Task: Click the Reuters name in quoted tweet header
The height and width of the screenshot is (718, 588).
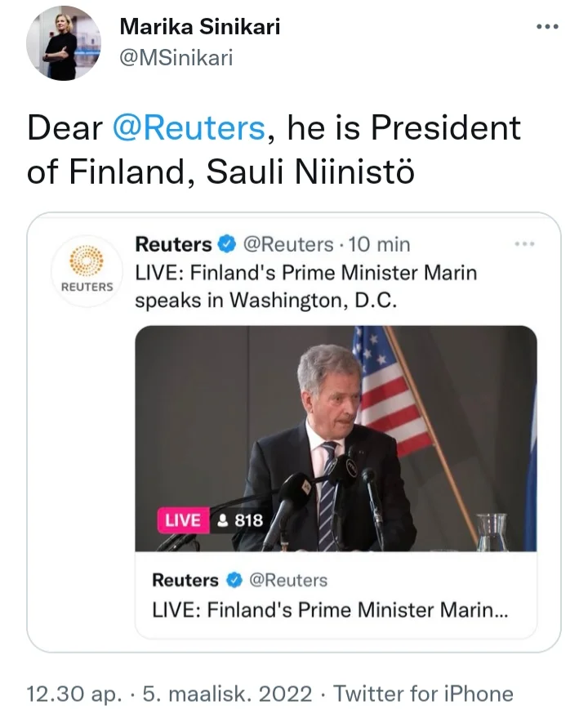Action: pyautogui.click(x=173, y=244)
